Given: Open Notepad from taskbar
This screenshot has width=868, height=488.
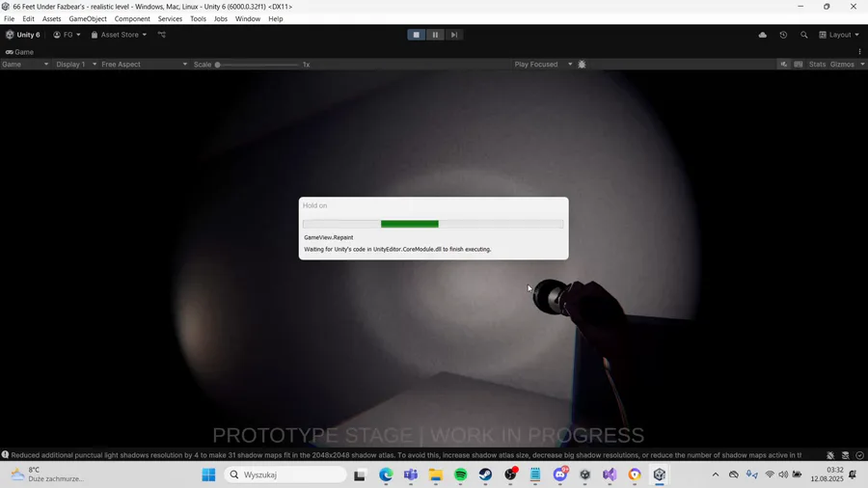Looking at the screenshot, I should coord(535,474).
